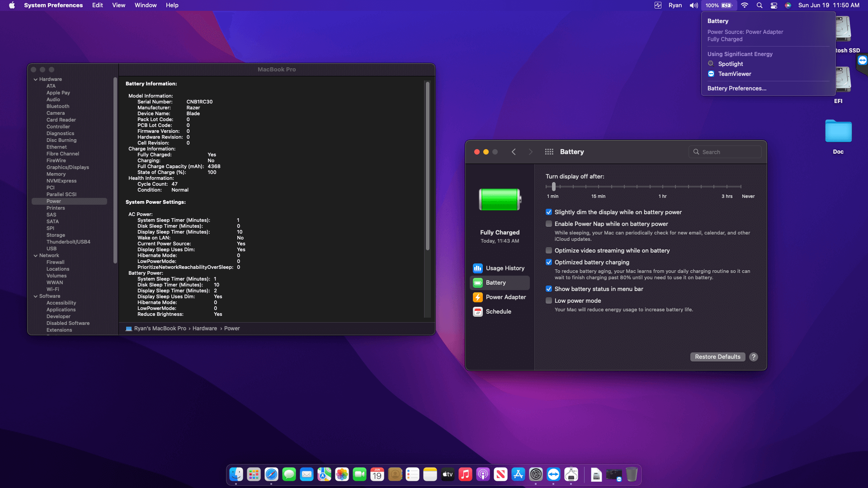868x488 pixels.
Task: Click Hardware in System Information path bar
Action: (x=205, y=328)
